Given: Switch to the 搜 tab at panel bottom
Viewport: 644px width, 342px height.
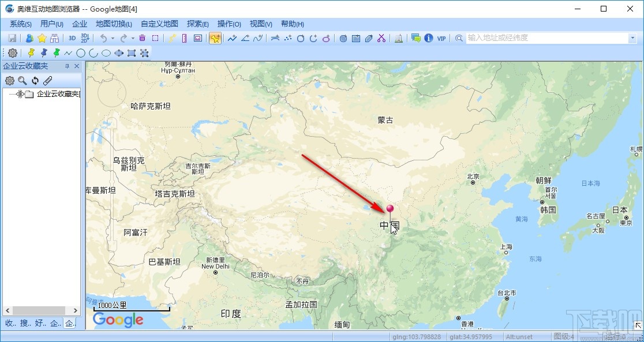Looking at the screenshot, I should coord(24,324).
